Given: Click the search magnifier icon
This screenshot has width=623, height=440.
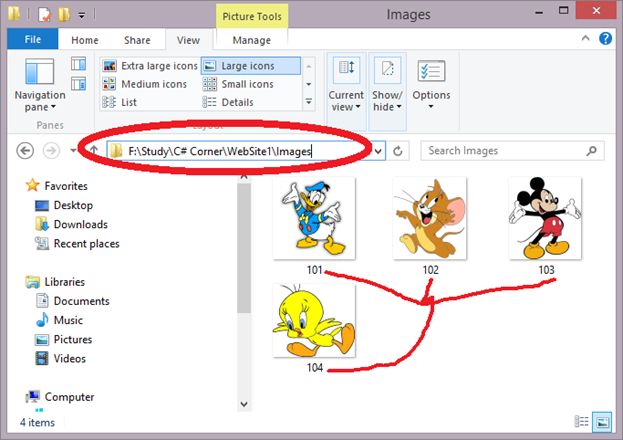Looking at the screenshot, I should click(x=592, y=151).
